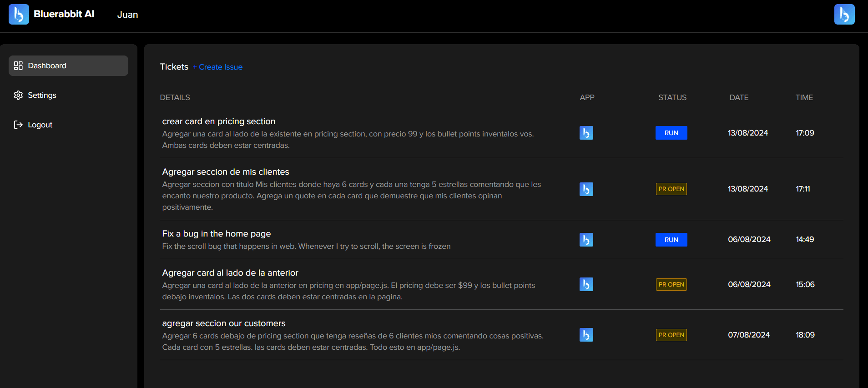Screen dimensions: 868x388
Task: Click PR OPEN badge for 'Agregar card al lado'
Action: point(671,285)
